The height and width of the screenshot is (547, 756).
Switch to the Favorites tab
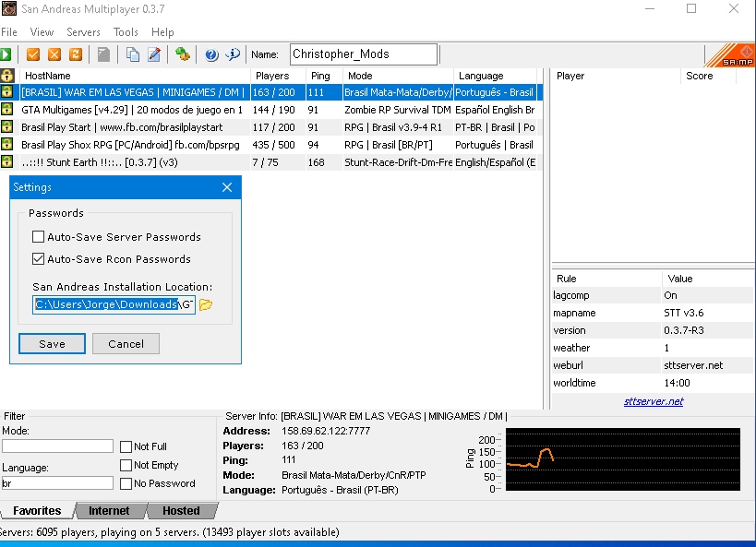(37, 511)
